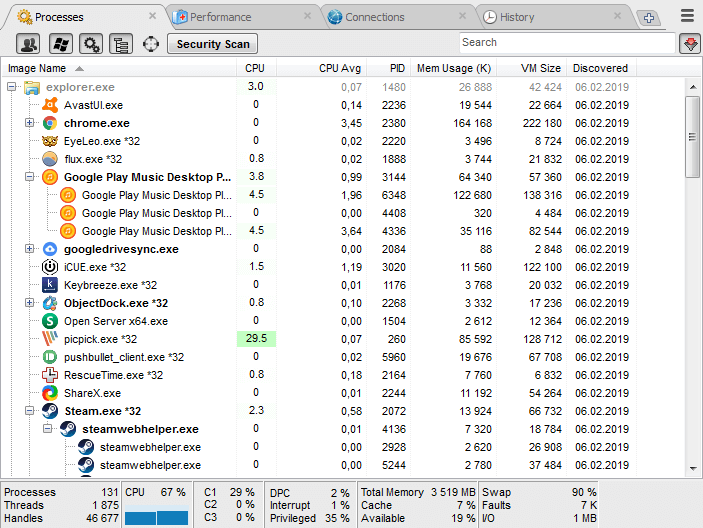Click the process tree view icon
The image size is (703, 528).
[x=121, y=44]
